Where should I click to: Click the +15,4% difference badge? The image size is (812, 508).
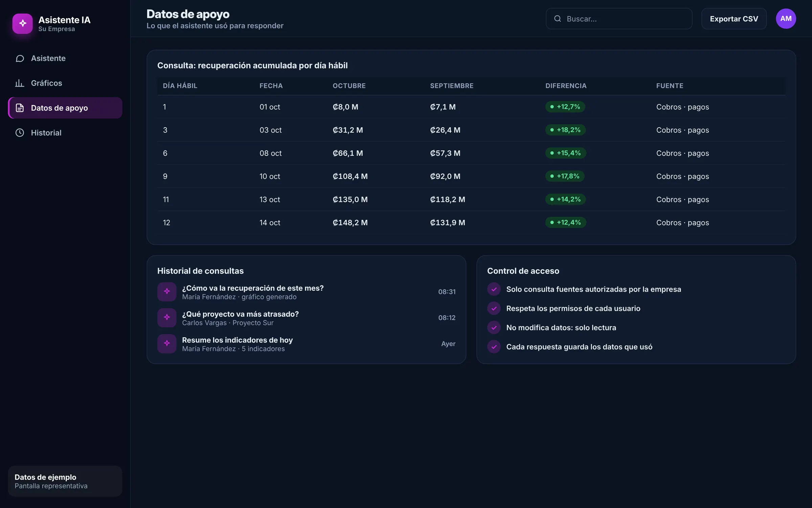[x=566, y=153]
